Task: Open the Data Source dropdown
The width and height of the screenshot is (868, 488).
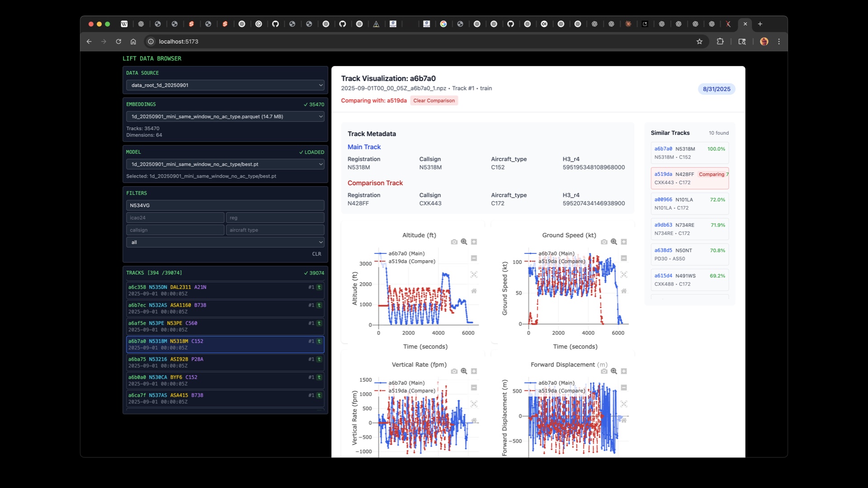Action: (225, 85)
